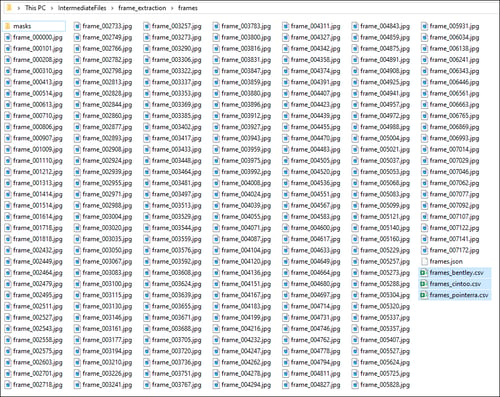This screenshot has width=500, height=397.
Task: Select the file name frame_003912.jpg
Action: coord(246,116)
